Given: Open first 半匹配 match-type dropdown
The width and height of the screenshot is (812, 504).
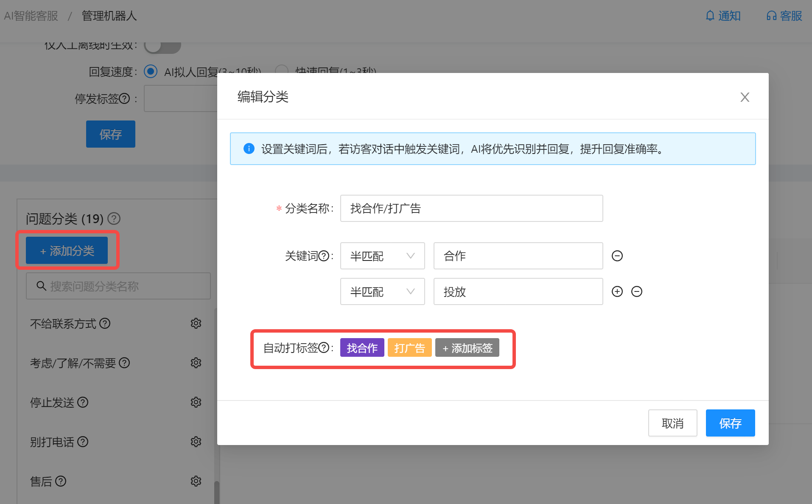Looking at the screenshot, I should point(382,256).
